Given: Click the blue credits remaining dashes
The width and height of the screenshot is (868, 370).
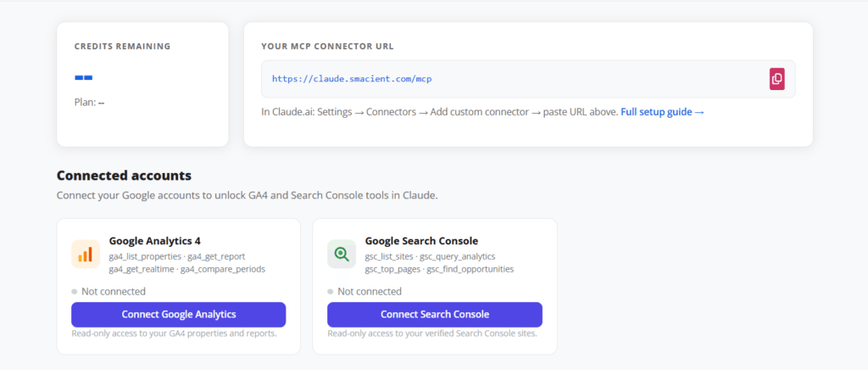Looking at the screenshot, I should tap(84, 78).
